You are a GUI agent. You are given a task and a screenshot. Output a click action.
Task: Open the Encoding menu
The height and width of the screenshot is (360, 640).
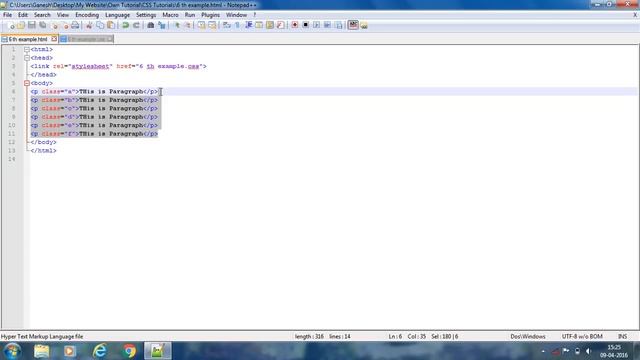point(87,15)
